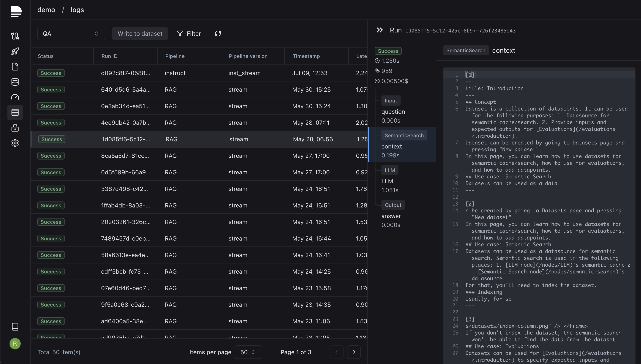The height and width of the screenshot is (364, 641).
Task: Select the Input question node
Action: pos(393,112)
